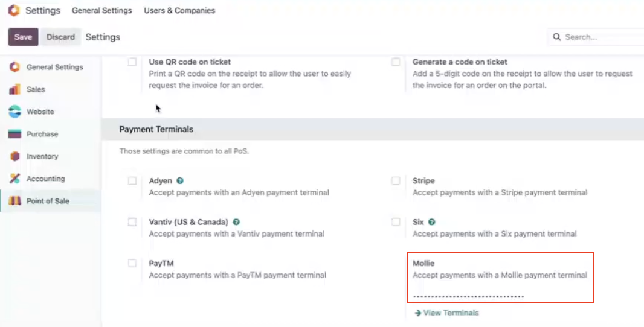Screen dimensions: 644x327
Task: Tick the Six payment terminal checkbox
Action: coord(396,222)
